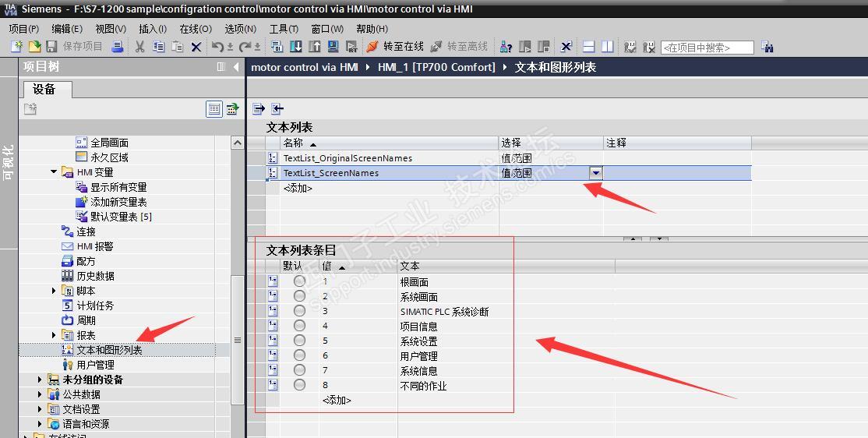This screenshot has height=438, width=868.
Task: Click the project tree table view icon
Action: (x=214, y=109)
